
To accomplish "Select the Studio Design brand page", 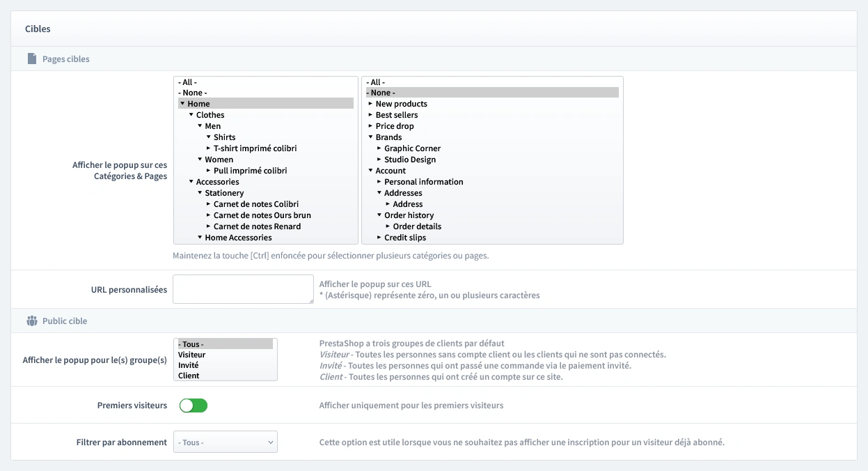I will (x=410, y=160).
